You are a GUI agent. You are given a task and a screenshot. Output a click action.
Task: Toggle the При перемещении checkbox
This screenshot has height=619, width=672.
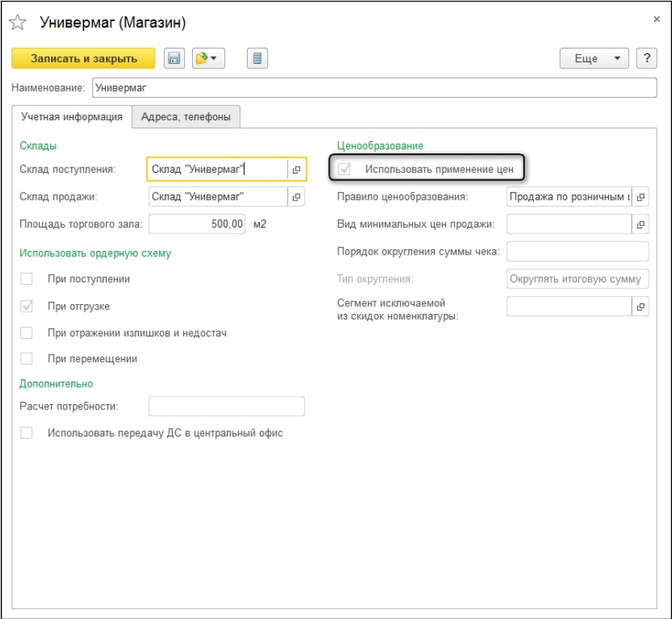[27, 359]
